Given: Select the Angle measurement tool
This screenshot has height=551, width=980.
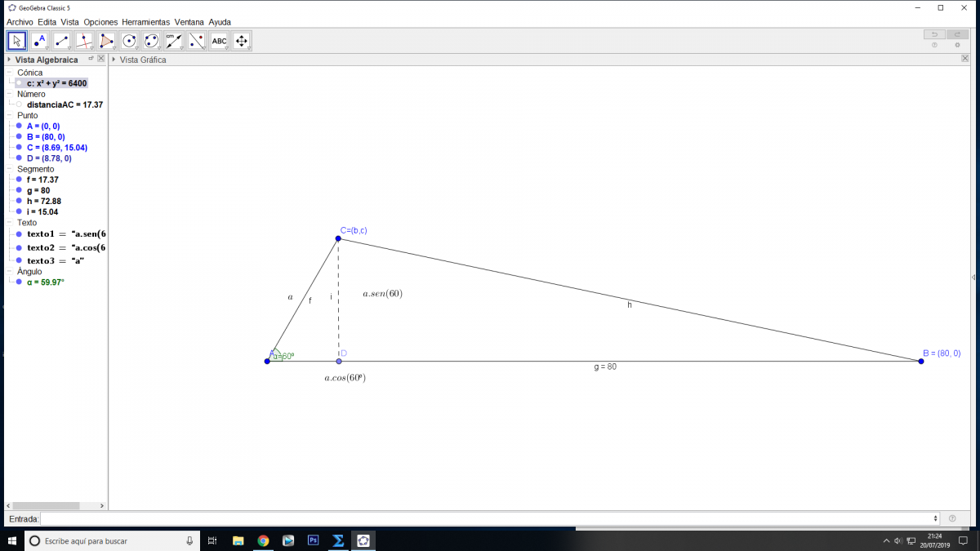Looking at the screenshot, I should (173, 41).
